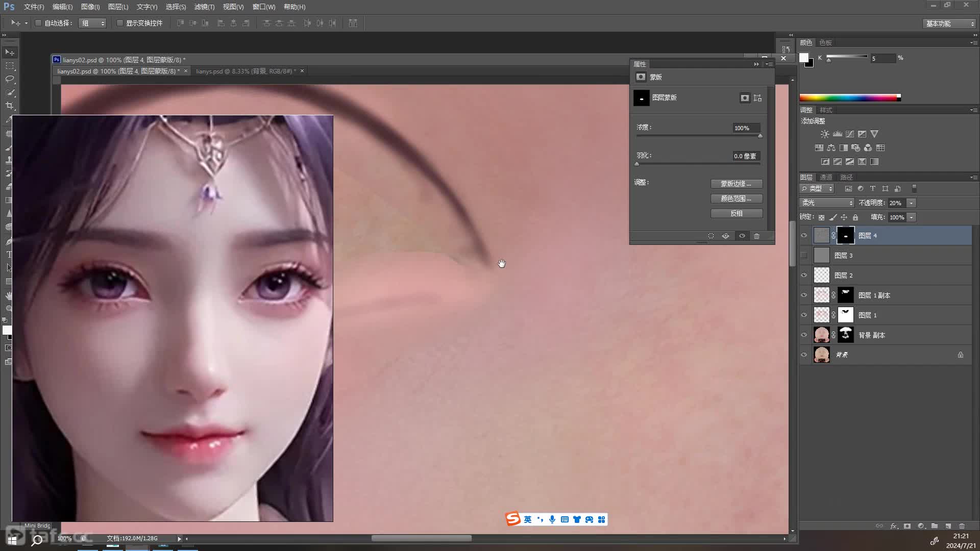Open Properties panel flyout menu
980x551 pixels.
[x=769, y=64]
